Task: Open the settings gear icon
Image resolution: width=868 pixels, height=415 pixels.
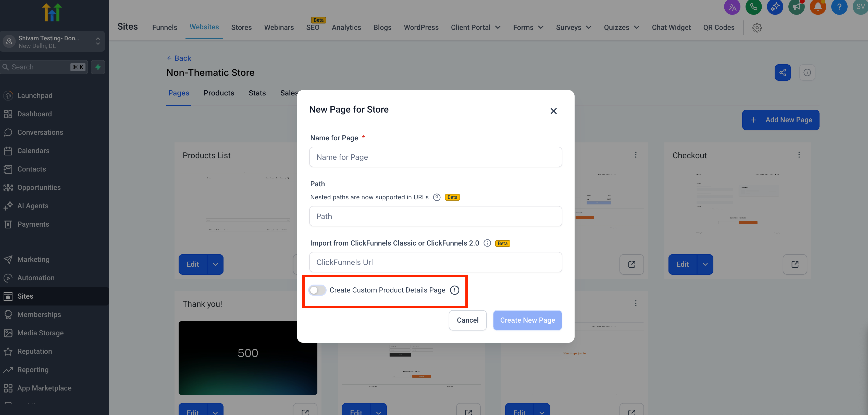Action: pyautogui.click(x=757, y=28)
